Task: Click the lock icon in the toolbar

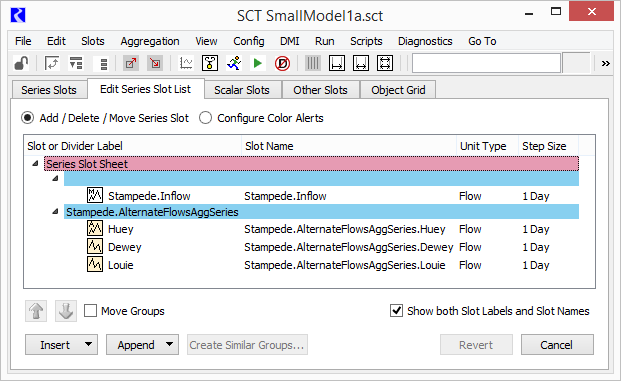Action: (x=21, y=63)
